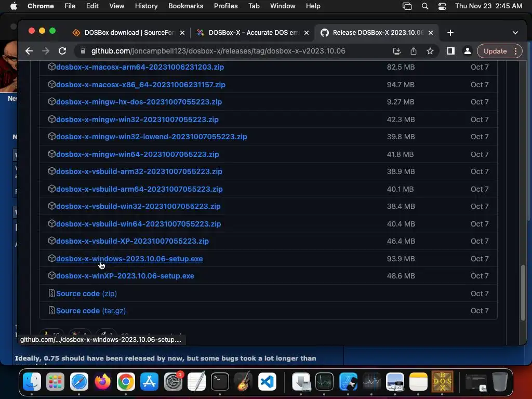The width and height of the screenshot is (532, 399).
Task: Switch to DOSBox-X Accurate DOS emulator tab
Action: (x=252, y=33)
